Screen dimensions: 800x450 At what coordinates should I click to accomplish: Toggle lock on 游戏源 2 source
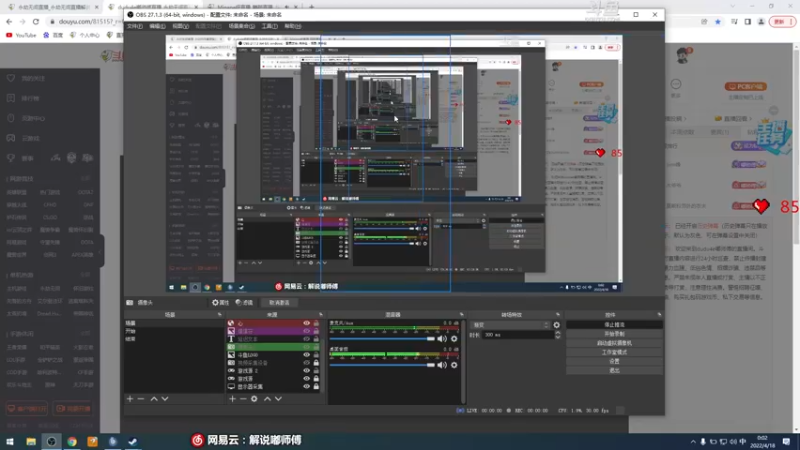[x=316, y=370]
